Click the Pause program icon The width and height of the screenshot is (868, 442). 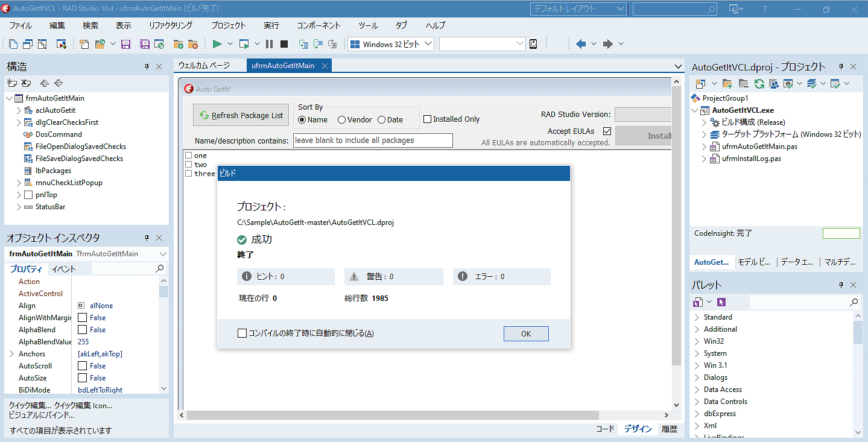(x=269, y=44)
